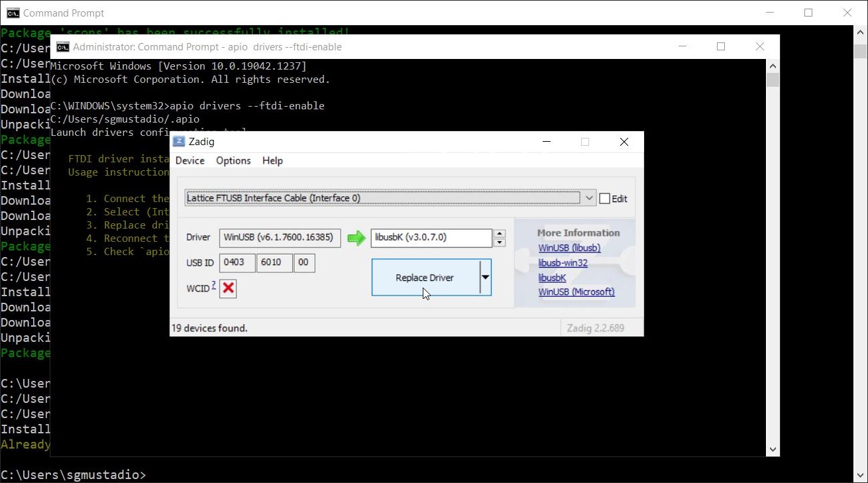
Task: Open the Help menu
Action: coord(272,160)
